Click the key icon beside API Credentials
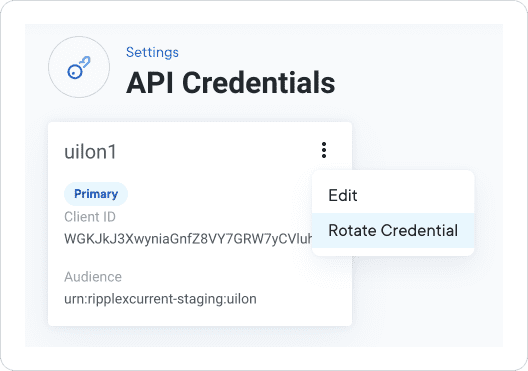Viewport: 528px width, 371px height. tap(79, 67)
